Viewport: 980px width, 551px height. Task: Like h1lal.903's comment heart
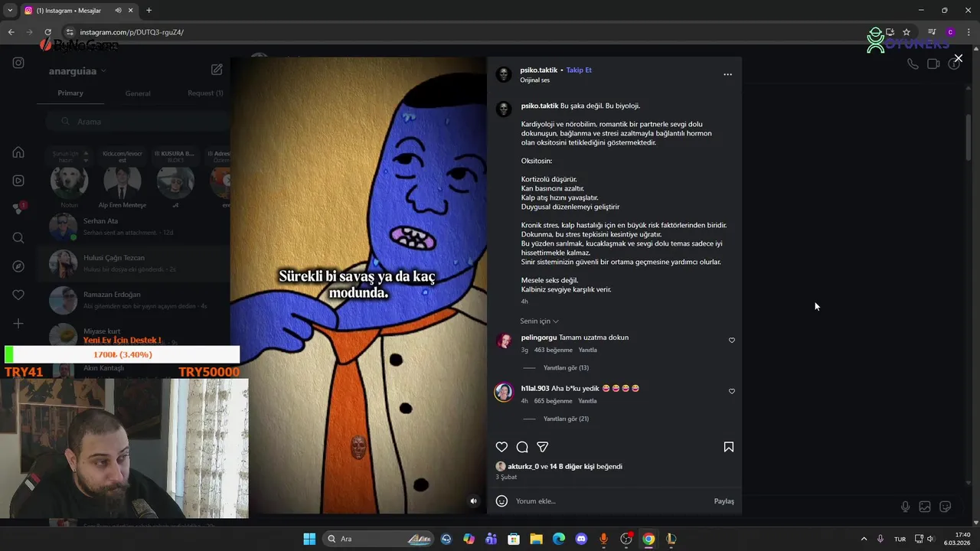(x=732, y=391)
